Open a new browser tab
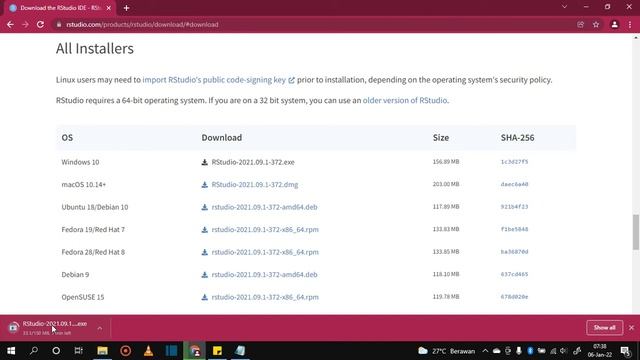This screenshot has height=360, width=640. pyautogui.click(x=127, y=8)
